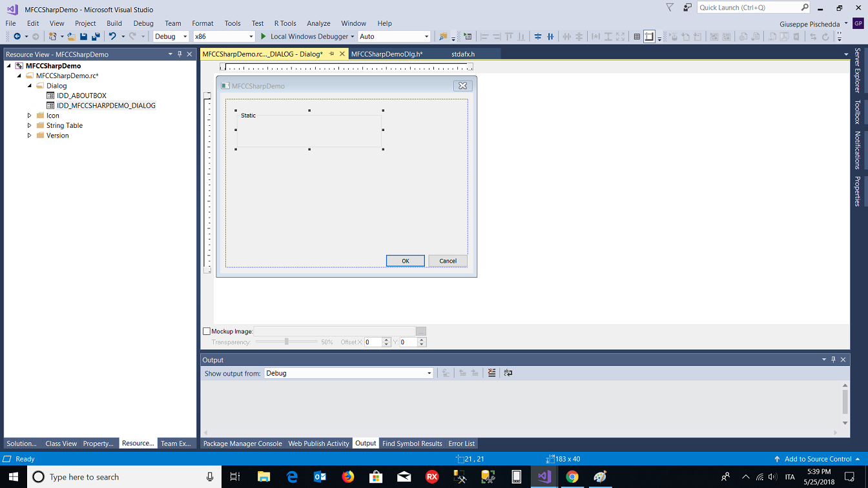Click the New Project toolbar icon
This screenshot has width=868, height=488.
[53, 37]
